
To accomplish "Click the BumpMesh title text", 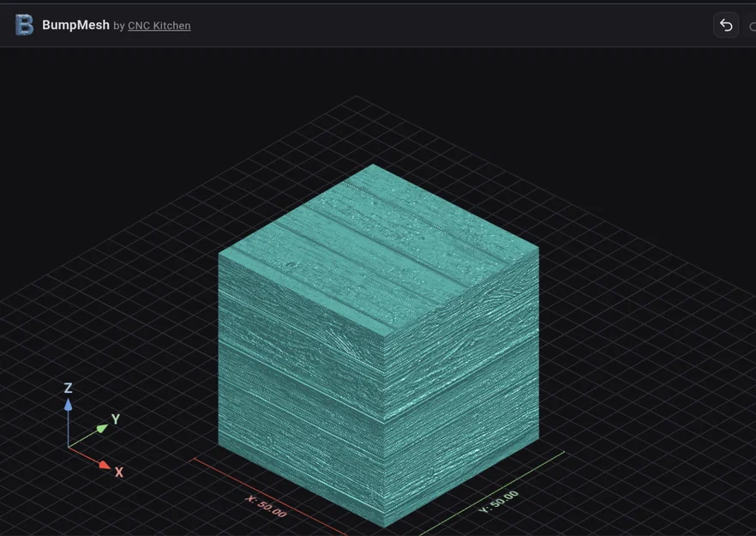I will pos(75,25).
